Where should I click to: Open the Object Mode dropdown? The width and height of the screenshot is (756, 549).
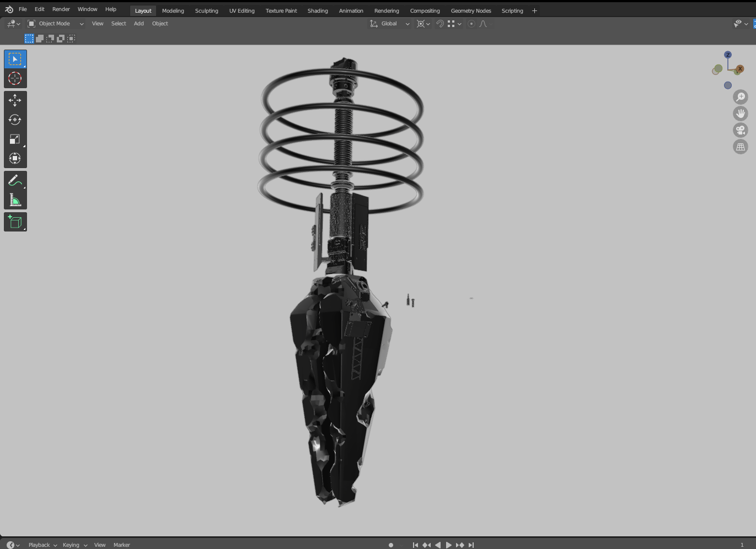pos(56,24)
